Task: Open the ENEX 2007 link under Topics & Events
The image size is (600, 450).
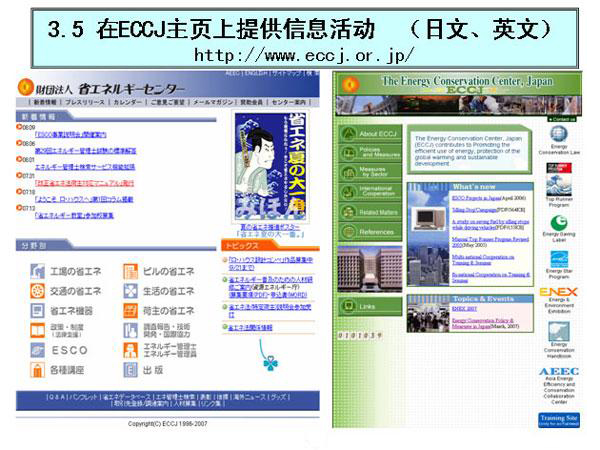Action: pos(464,308)
